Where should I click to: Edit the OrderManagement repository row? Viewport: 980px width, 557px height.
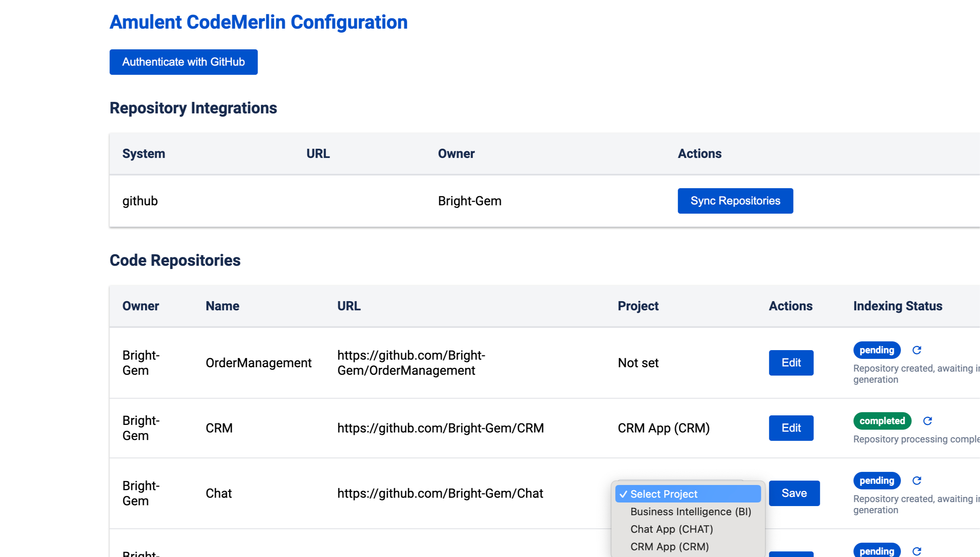(x=791, y=363)
